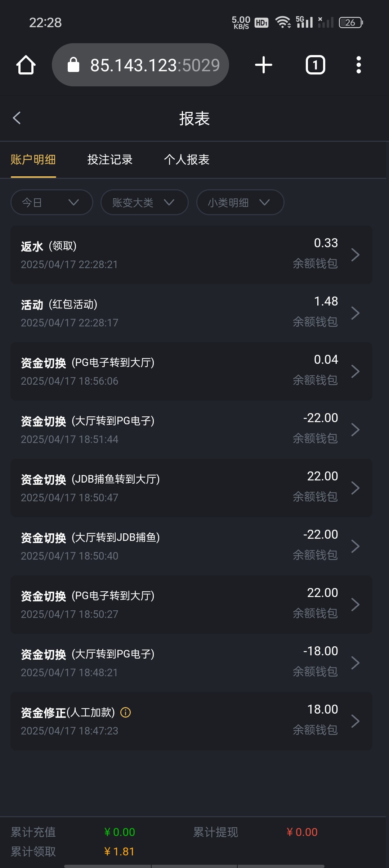Open a new browser tab

click(263, 65)
